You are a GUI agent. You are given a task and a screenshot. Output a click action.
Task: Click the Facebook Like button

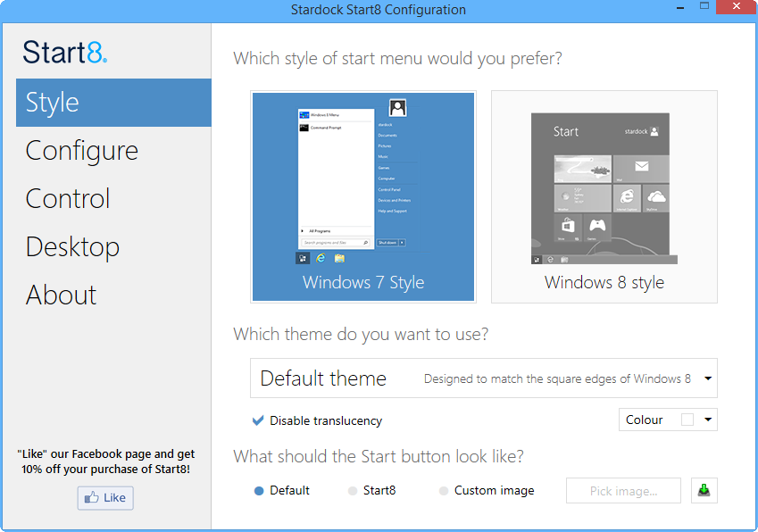(105, 498)
